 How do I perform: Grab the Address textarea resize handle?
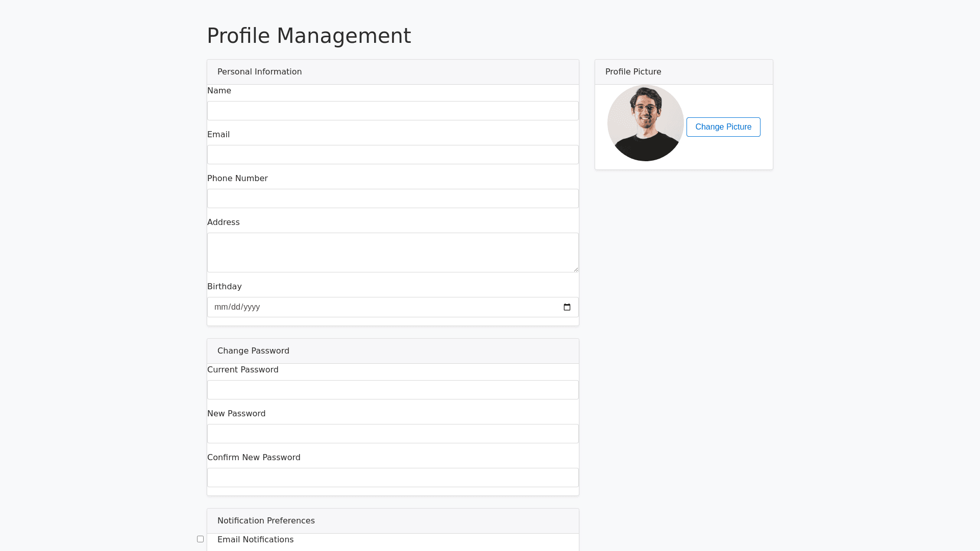click(x=576, y=269)
